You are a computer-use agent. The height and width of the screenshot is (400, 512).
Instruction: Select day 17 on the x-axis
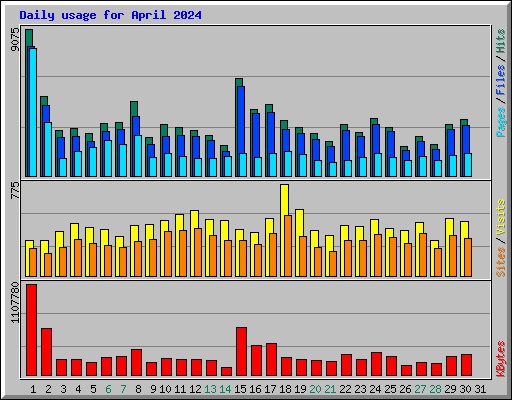(x=270, y=389)
